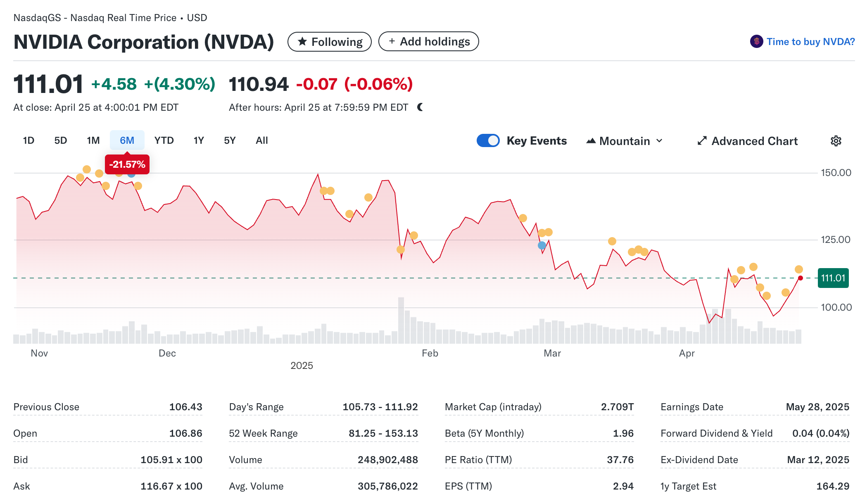Click the Advanced Chart expand arrow icon
The height and width of the screenshot is (504, 860).
[702, 141]
